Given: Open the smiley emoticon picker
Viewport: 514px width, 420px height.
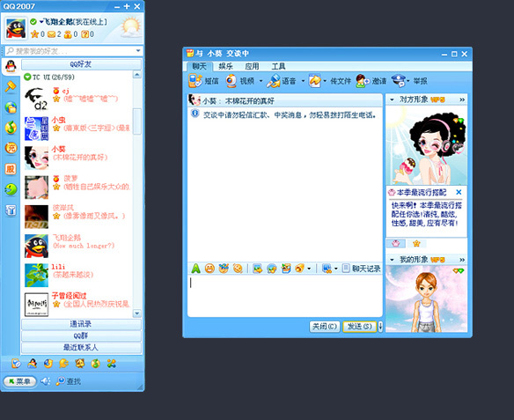Looking at the screenshot, I should (x=209, y=269).
